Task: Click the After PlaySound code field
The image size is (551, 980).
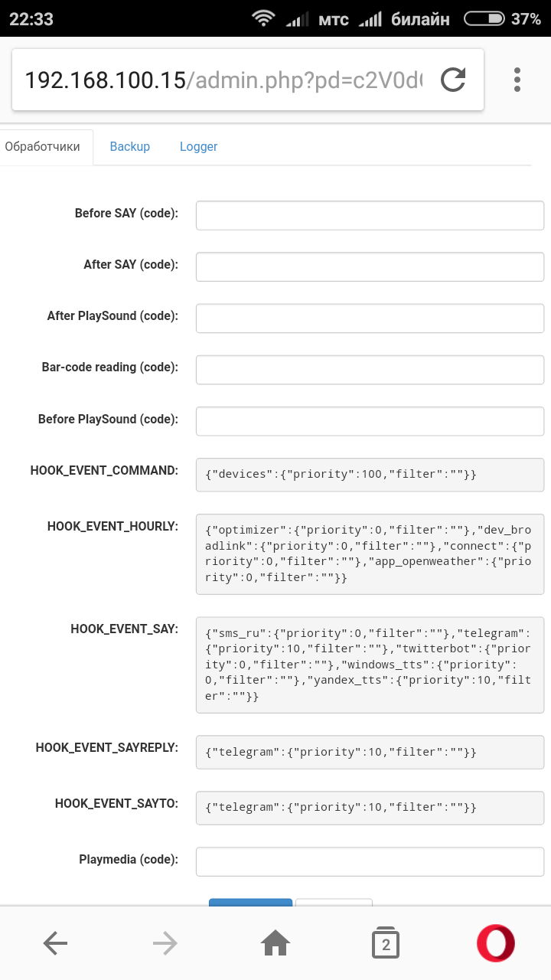Action: click(369, 318)
